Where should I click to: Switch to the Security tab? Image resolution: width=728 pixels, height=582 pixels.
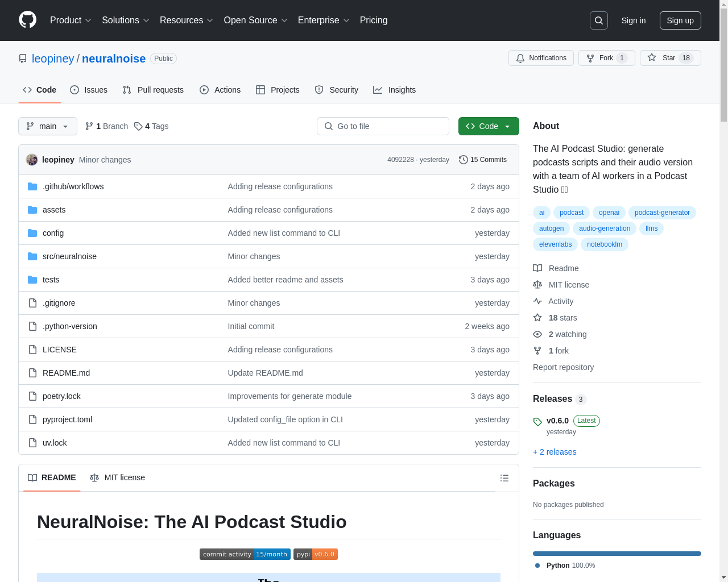tap(337, 90)
